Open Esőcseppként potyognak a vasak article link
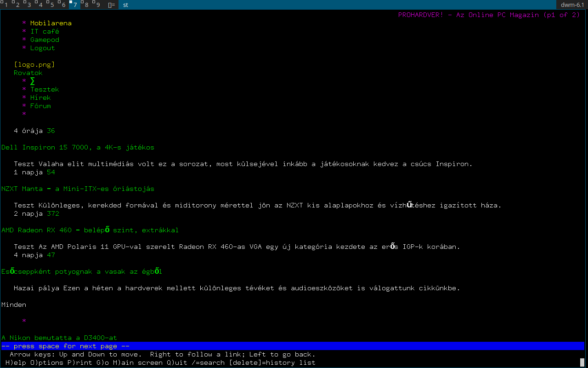The width and height of the screenshot is (588, 368). click(82, 271)
